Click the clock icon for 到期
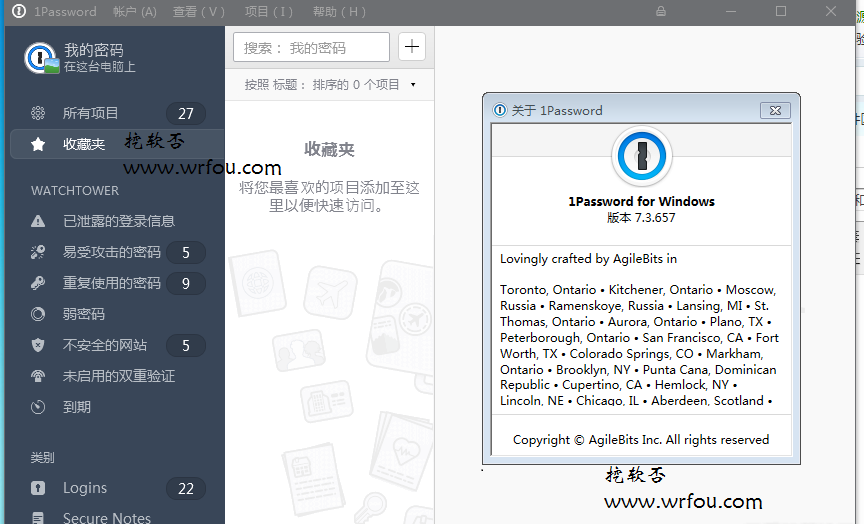 [38, 407]
